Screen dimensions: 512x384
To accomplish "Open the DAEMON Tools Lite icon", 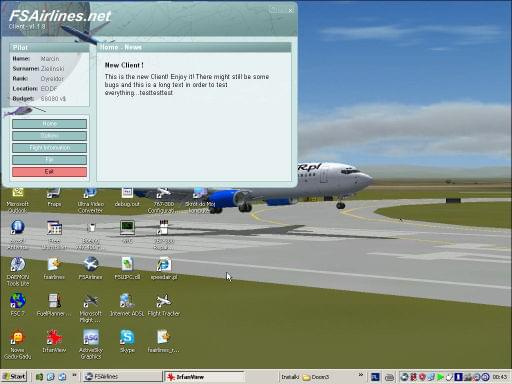I will (17, 271).
